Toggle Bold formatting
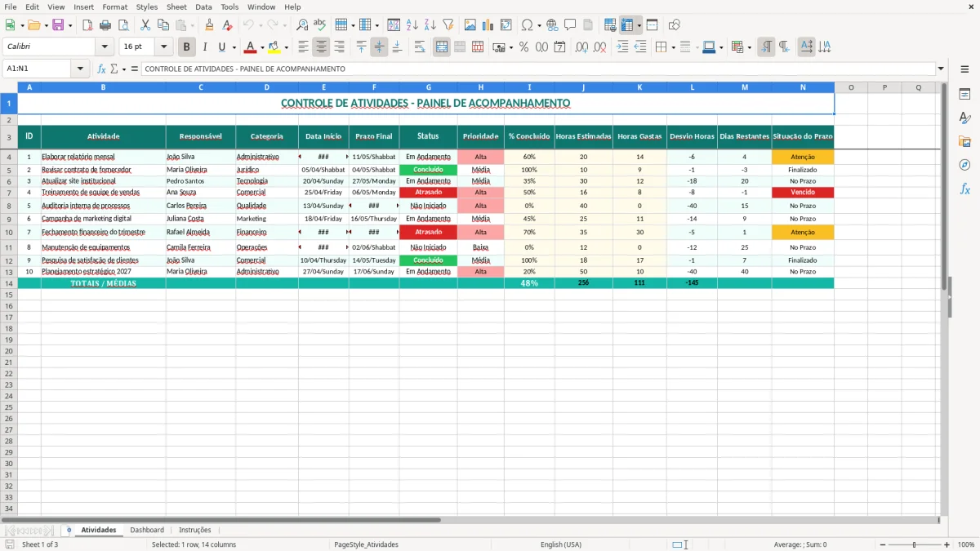This screenshot has width=980, height=551. coord(186,47)
